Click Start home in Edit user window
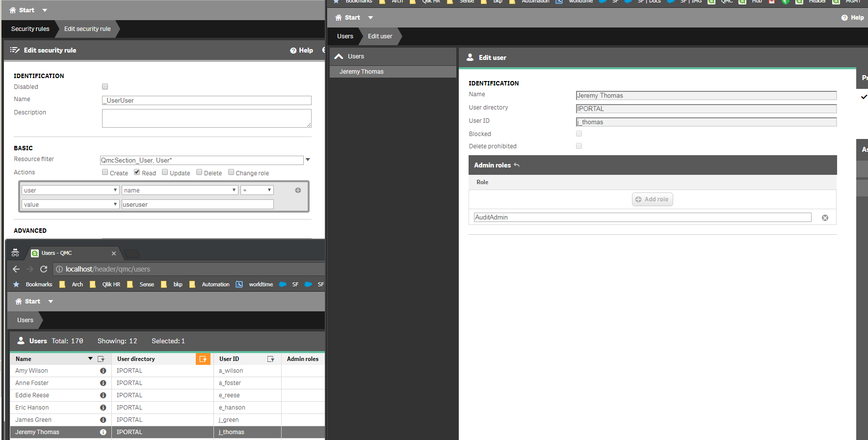The width and height of the screenshot is (868, 440). (x=347, y=18)
